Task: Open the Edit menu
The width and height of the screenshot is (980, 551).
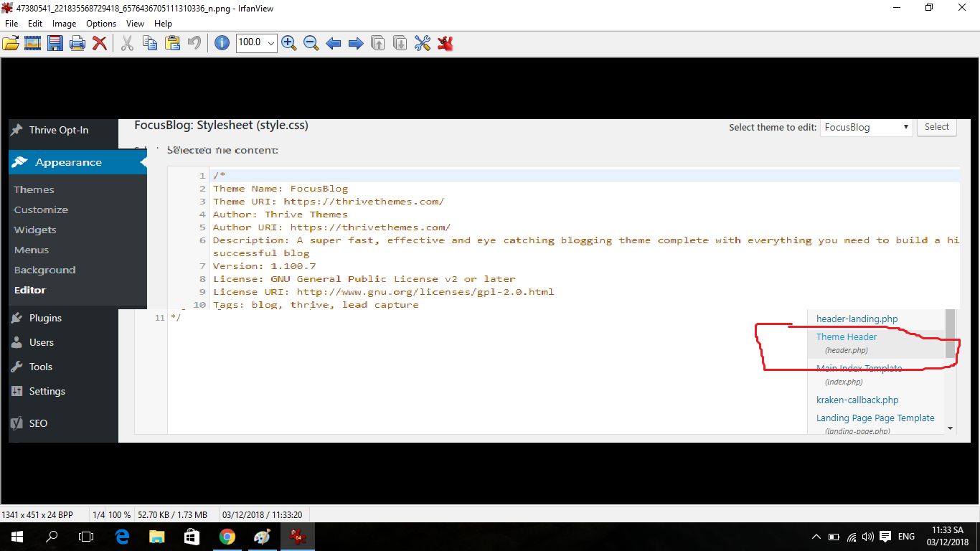Action: pyautogui.click(x=35, y=24)
